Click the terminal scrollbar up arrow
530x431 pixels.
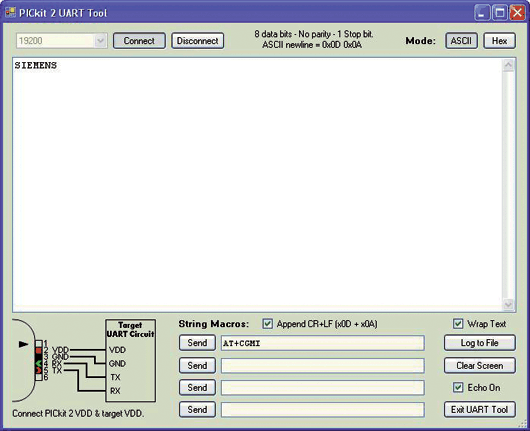(x=508, y=66)
